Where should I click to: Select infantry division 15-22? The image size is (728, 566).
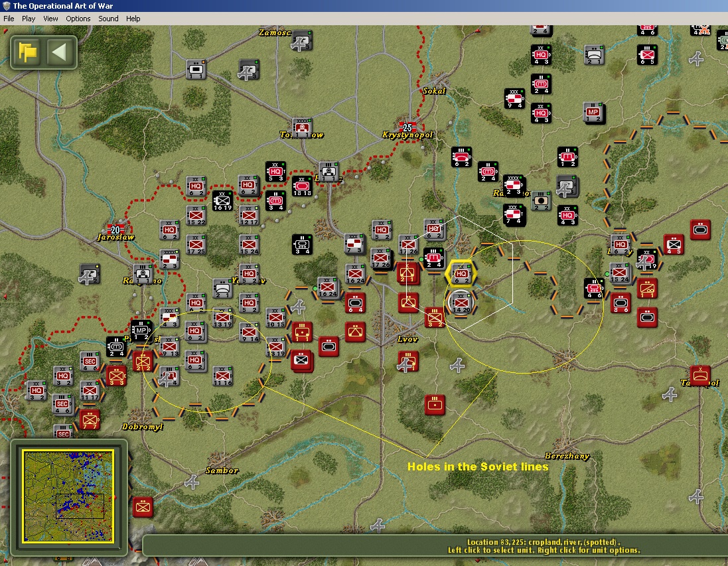196,216
